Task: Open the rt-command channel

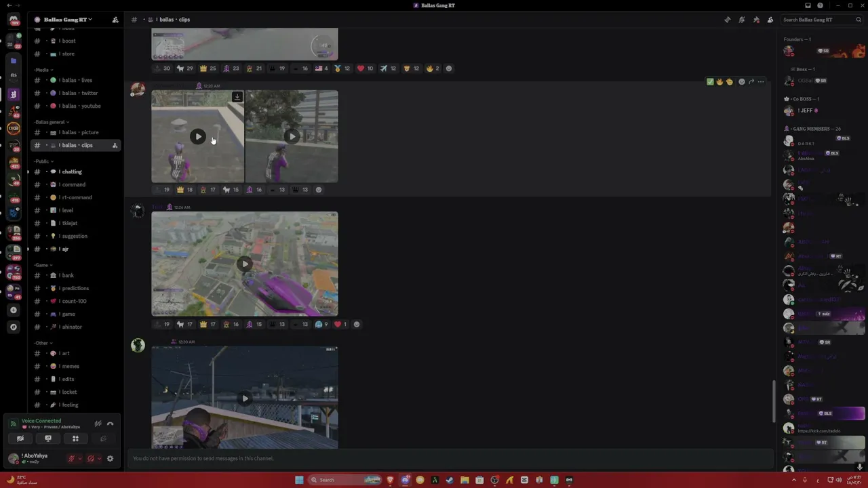Action: tap(76, 197)
